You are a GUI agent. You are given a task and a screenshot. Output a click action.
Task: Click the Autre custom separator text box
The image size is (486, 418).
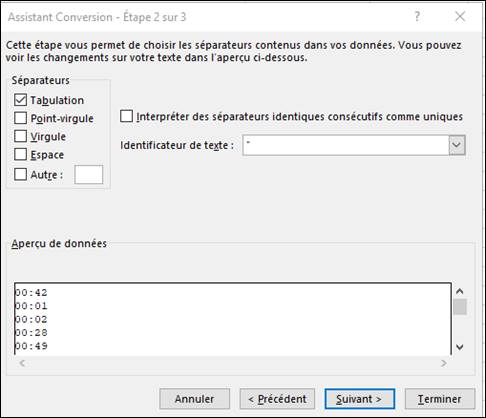89,174
